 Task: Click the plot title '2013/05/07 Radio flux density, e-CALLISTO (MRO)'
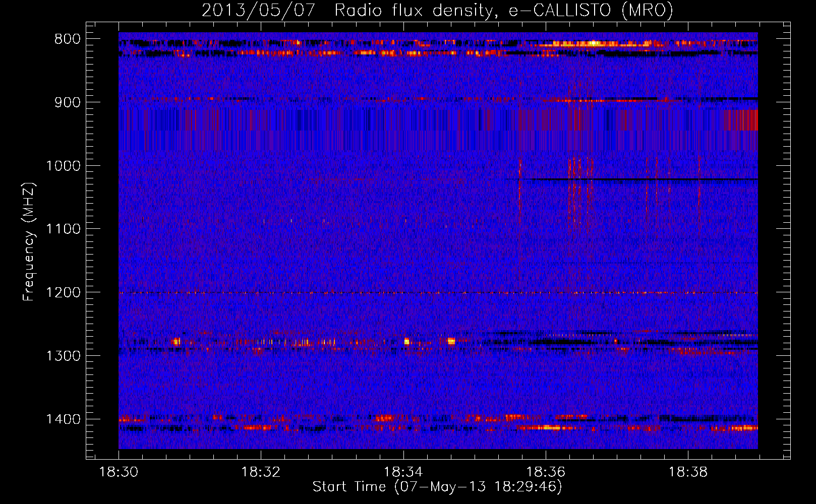pos(437,10)
